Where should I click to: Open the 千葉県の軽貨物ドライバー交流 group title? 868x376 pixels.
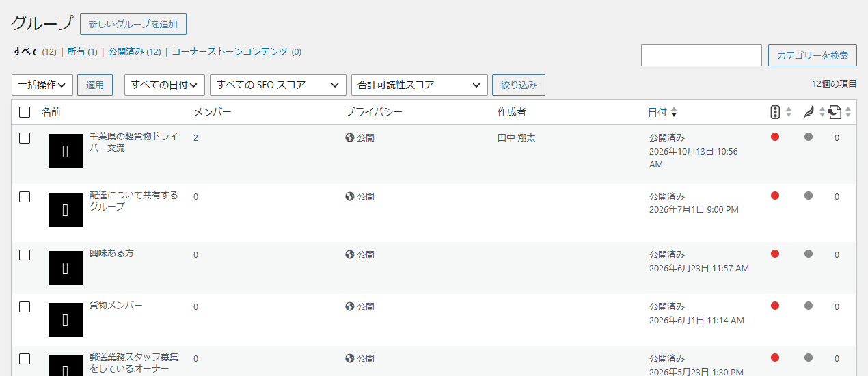tap(134, 142)
